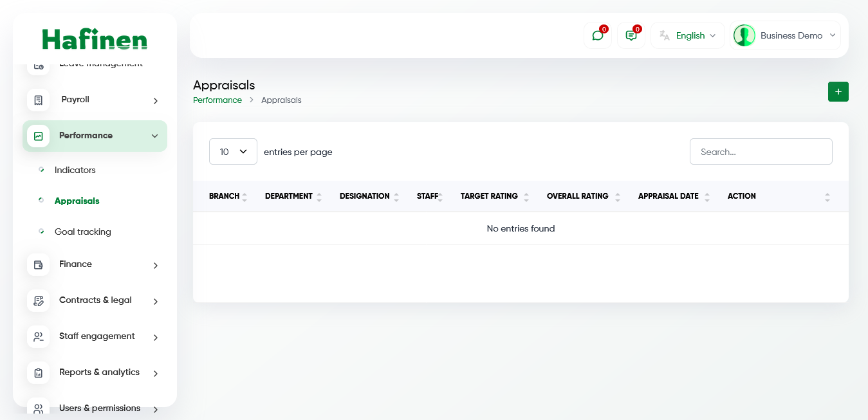Image resolution: width=868 pixels, height=420 pixels.
Task: Open the Finance icon in the sidebar
Action: click(39, 264)
